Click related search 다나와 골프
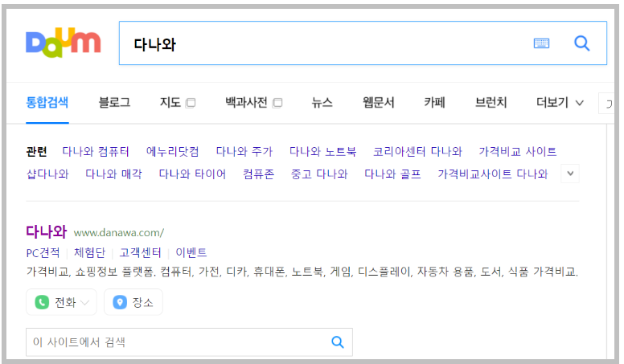Viewport: 624px width, 364px height. click(x=392, y=174)
